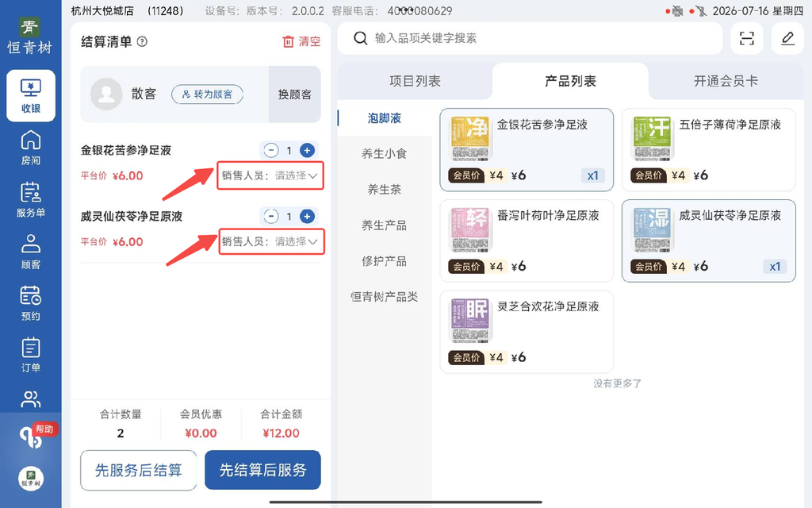Switch to the 项目列表 tab

point(415,82)
